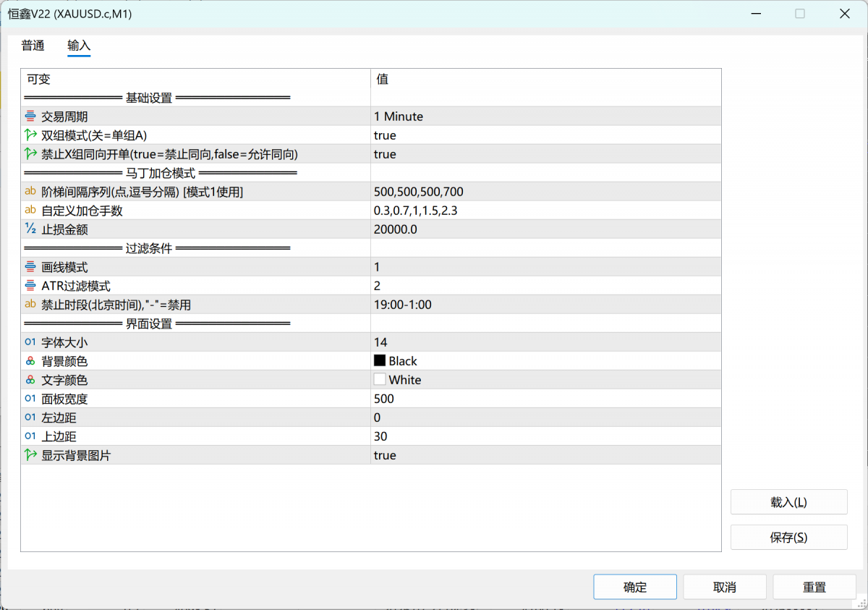Pick the Black swatch for 背景颜色

pos(380,360)
